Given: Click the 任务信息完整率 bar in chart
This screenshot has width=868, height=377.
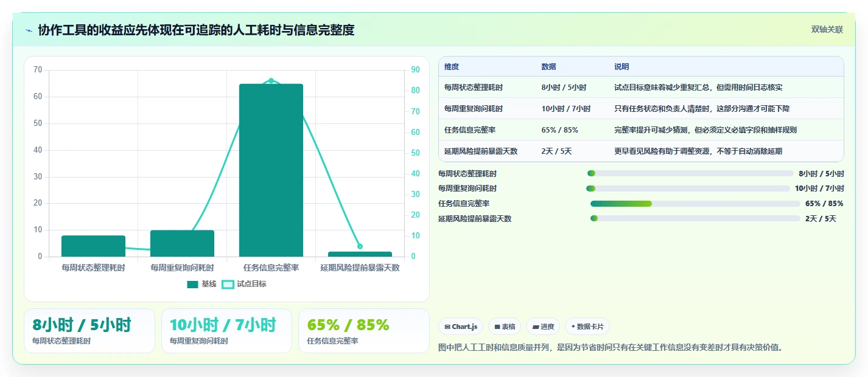Looking at the screenshot, I should tap(271, 170).
